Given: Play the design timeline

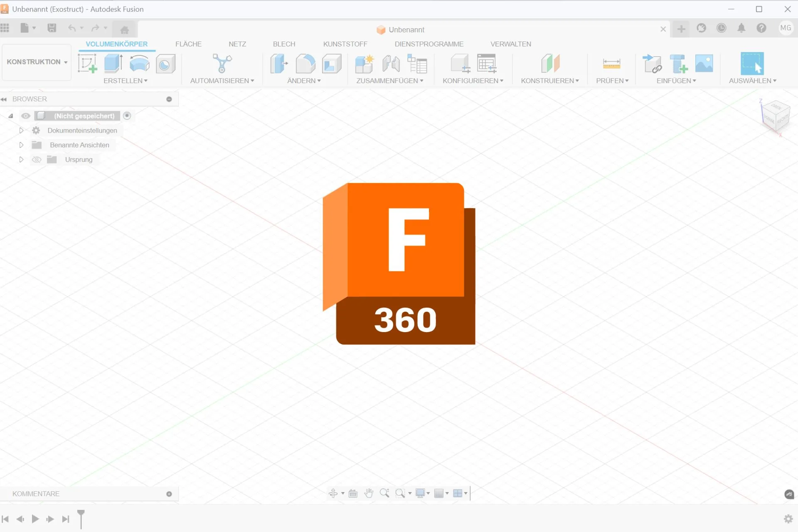Looking at the screenshot, I should pyautogui.click(x=35, y=519).
